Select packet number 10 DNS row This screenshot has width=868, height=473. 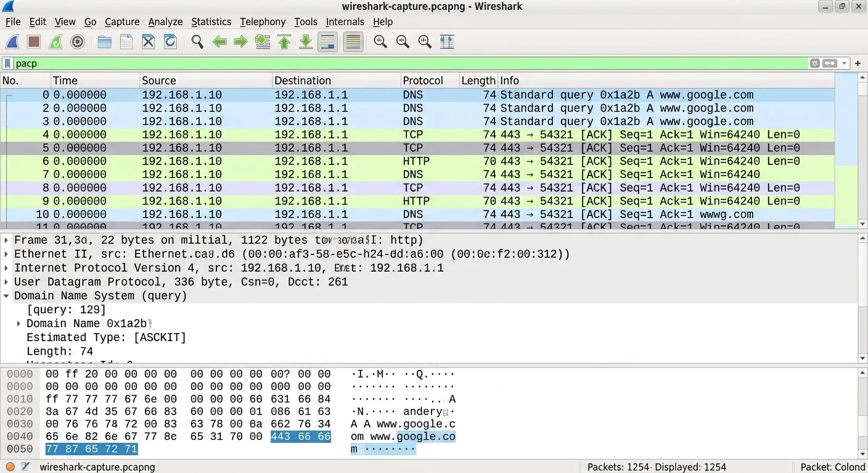417,214
